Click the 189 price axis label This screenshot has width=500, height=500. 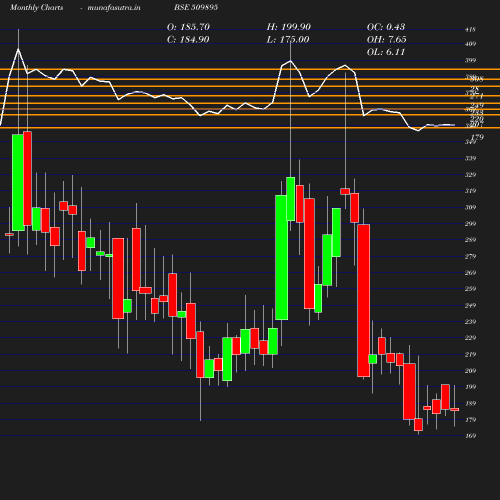pos(470,403)
